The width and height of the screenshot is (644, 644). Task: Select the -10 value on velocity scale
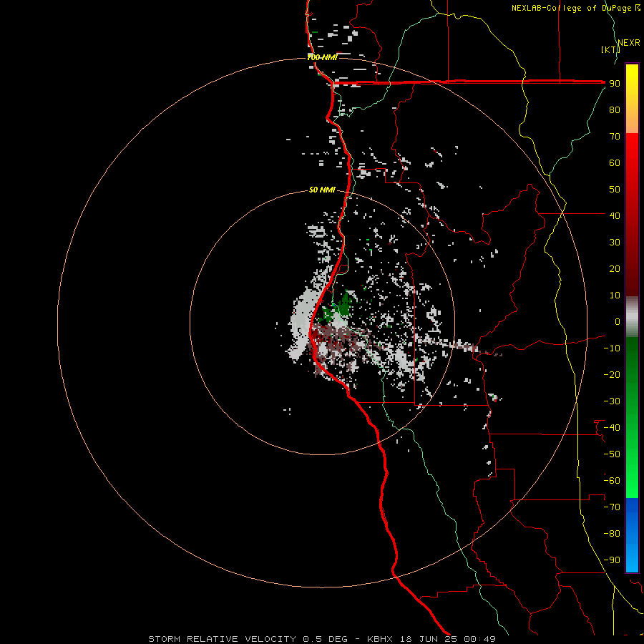click(612, 348)
